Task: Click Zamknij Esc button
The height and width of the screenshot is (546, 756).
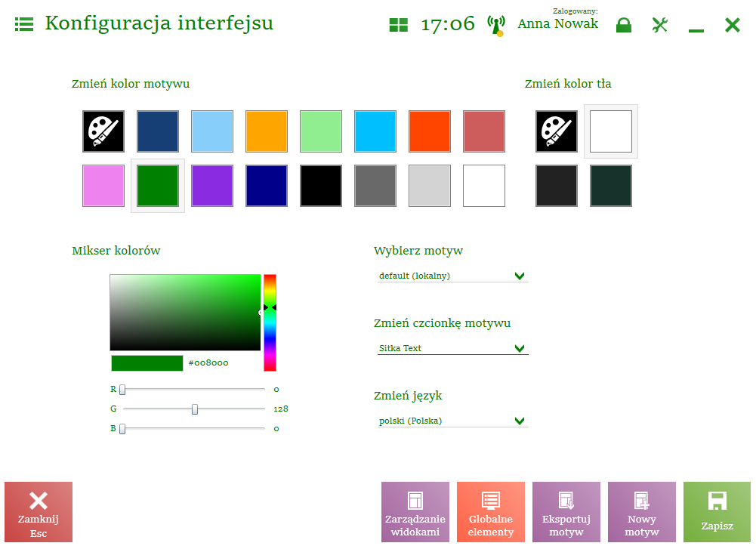Action: [39, 512]
